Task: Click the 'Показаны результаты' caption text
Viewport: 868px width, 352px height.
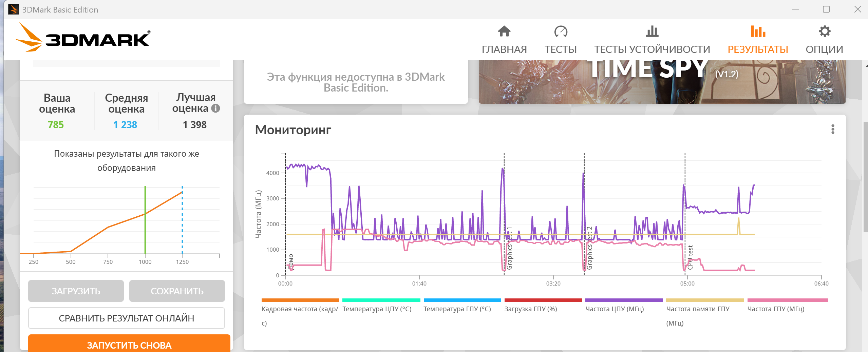Action: tap(127, 161)
